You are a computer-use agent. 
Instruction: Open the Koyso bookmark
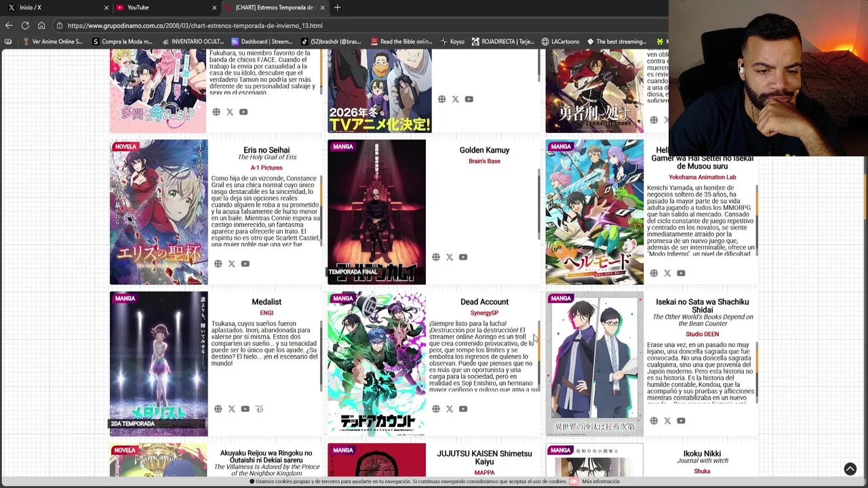tap(452, 41)
